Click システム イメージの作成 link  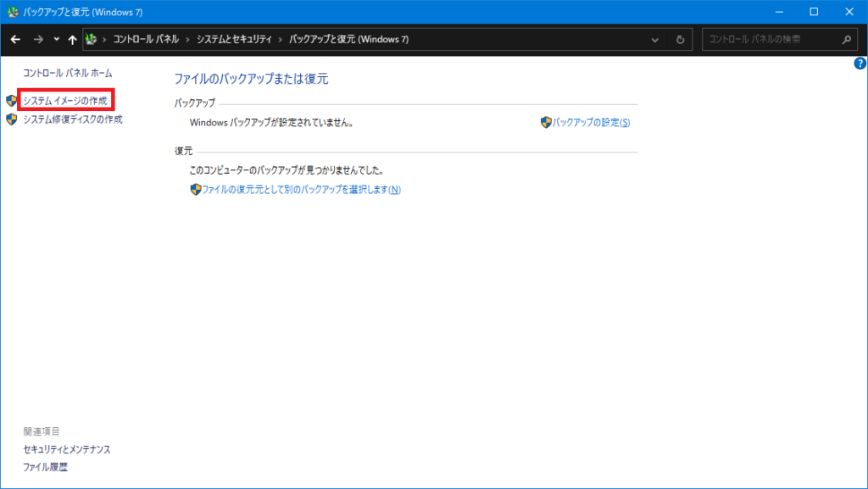point(65,101)
